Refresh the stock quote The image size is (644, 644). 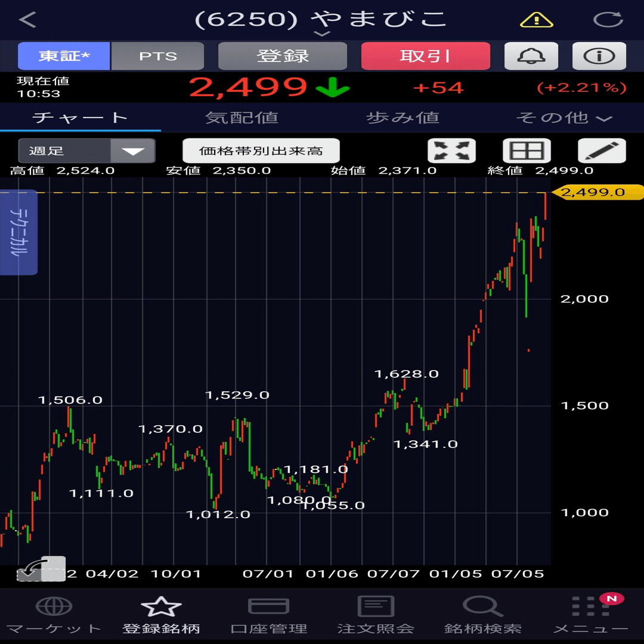(608, 19)
